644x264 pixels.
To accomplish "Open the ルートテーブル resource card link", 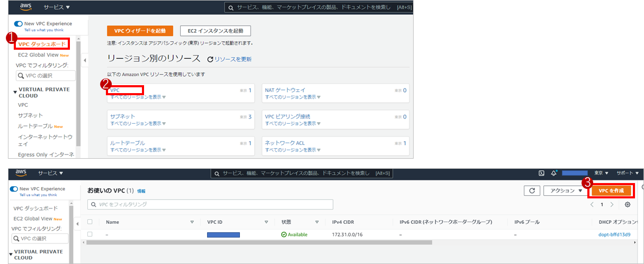I will (128, 143).
